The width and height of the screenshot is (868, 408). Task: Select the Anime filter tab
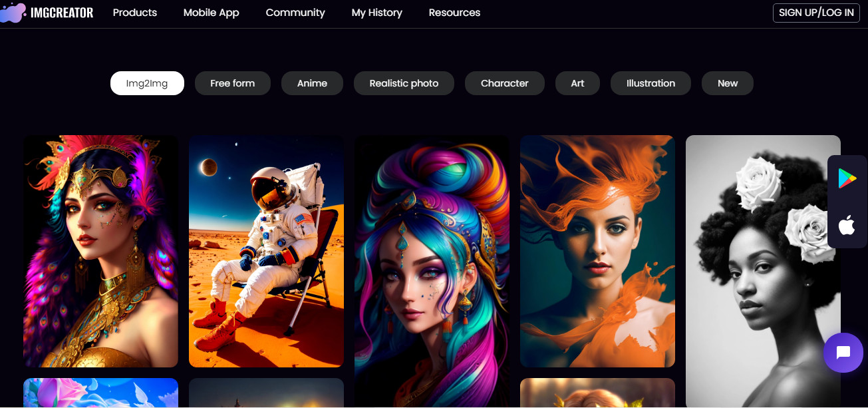click(x=312, y=83)
